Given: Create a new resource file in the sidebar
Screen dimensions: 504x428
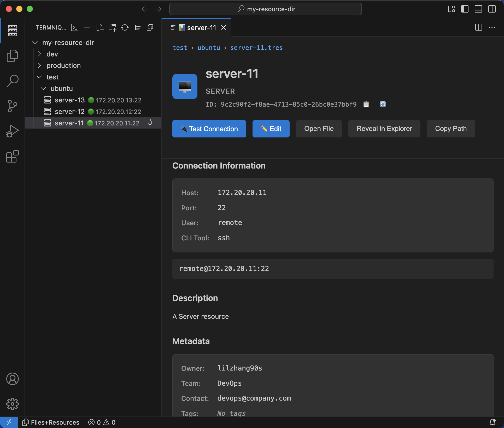Looking at the screenshot, I should (99, 27).
